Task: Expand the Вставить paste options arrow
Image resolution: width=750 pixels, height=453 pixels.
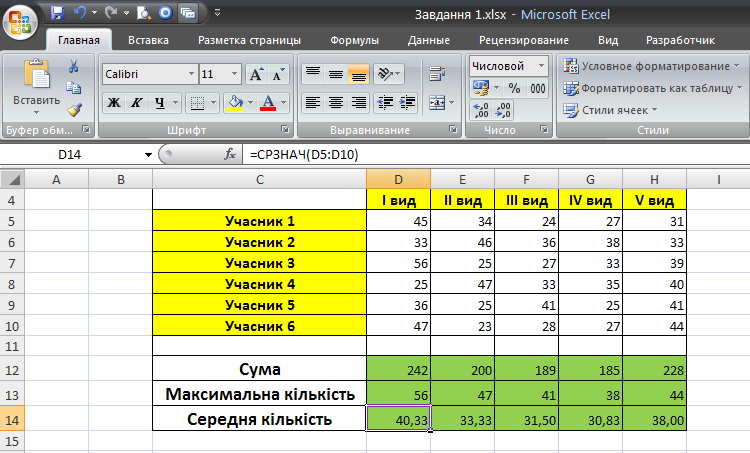Action: [36, 113]
